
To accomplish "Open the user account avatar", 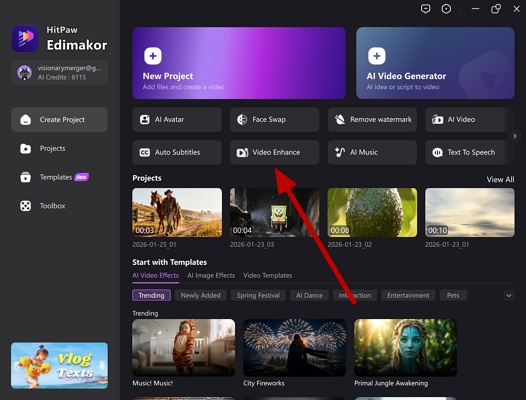I will pyautogui.click(x=24, y=72).
